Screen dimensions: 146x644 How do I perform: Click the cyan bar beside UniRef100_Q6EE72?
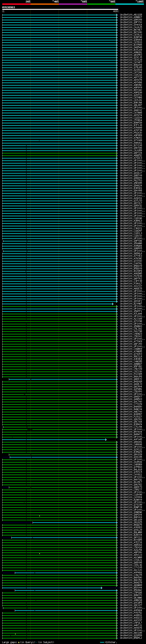click(x=63, y=379)
